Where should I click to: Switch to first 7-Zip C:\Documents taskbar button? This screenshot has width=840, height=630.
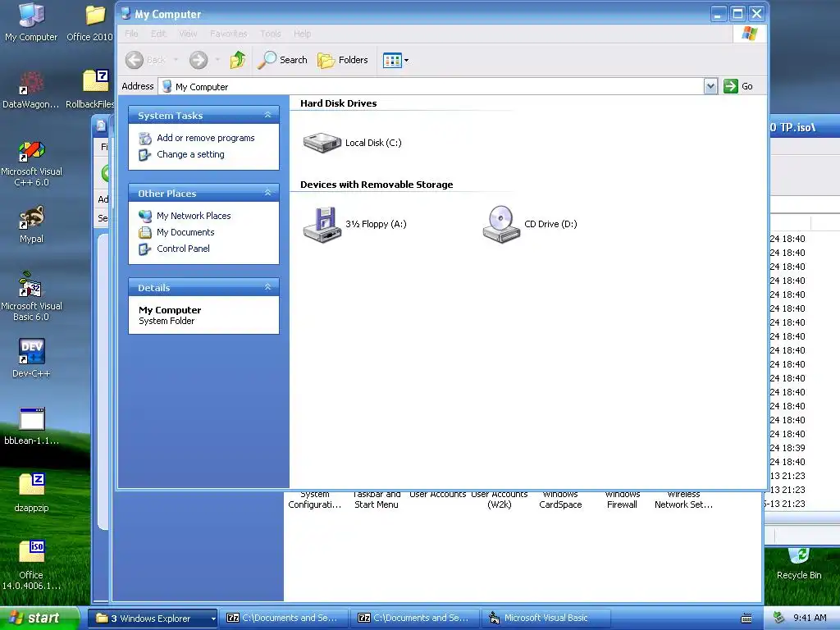point(284,619)
